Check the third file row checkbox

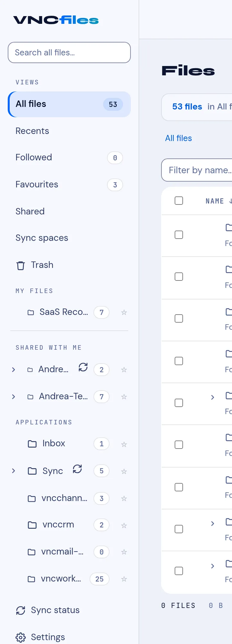point(179,318)
